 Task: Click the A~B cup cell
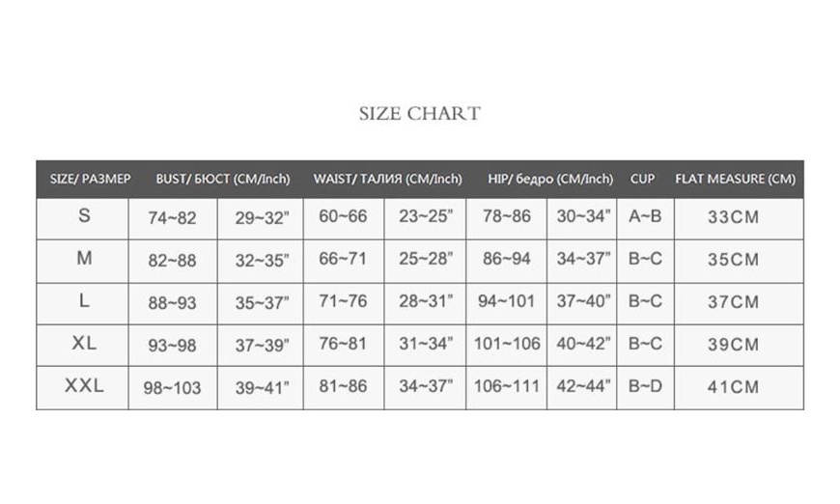[645, 216]
